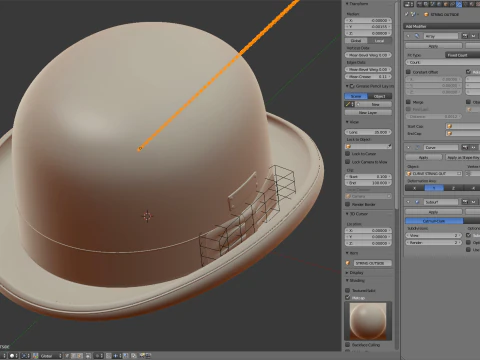
Task: Toggle Curve modifier render camera icon
Action: (x=465, y=147)
